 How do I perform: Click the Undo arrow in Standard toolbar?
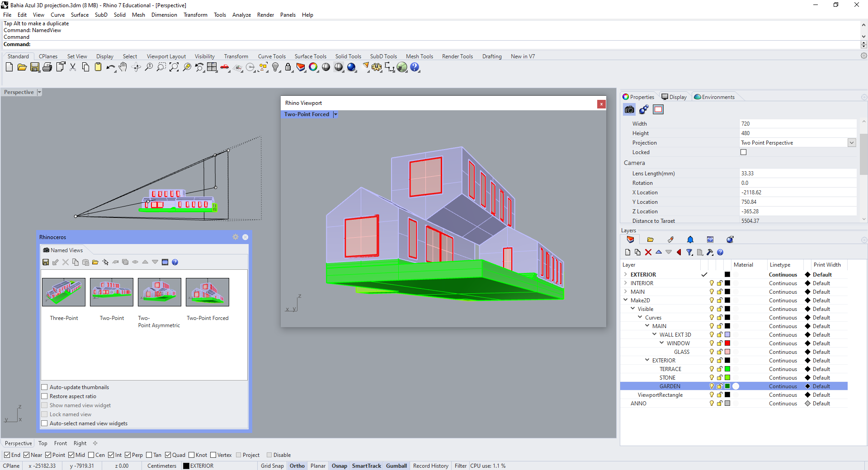point(110,67)
